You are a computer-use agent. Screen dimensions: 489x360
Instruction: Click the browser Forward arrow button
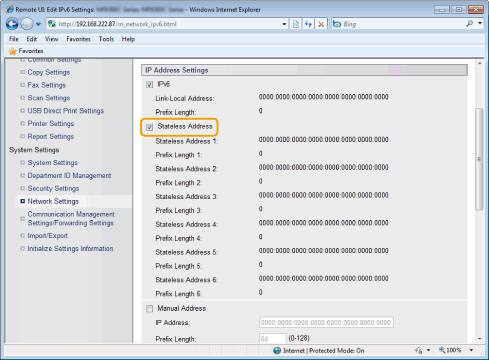(27, 24)
